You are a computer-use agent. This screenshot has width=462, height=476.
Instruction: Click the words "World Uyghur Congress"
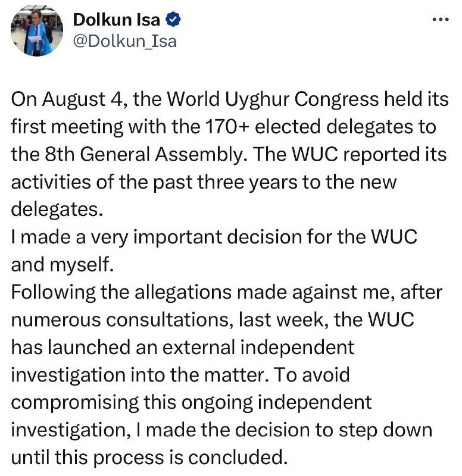(261, 99)
